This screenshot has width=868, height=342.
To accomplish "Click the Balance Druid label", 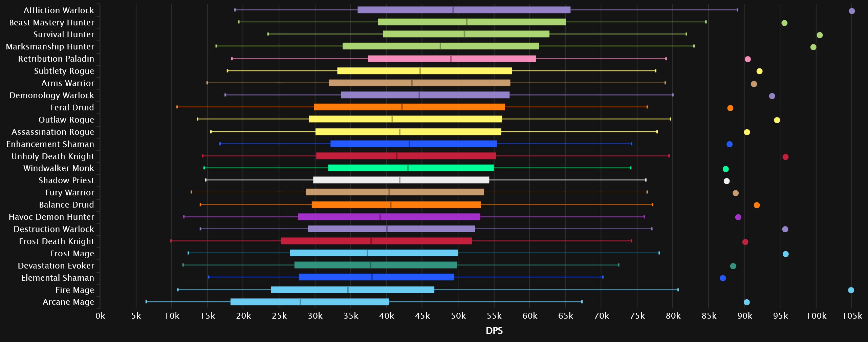I will (66, 205).
